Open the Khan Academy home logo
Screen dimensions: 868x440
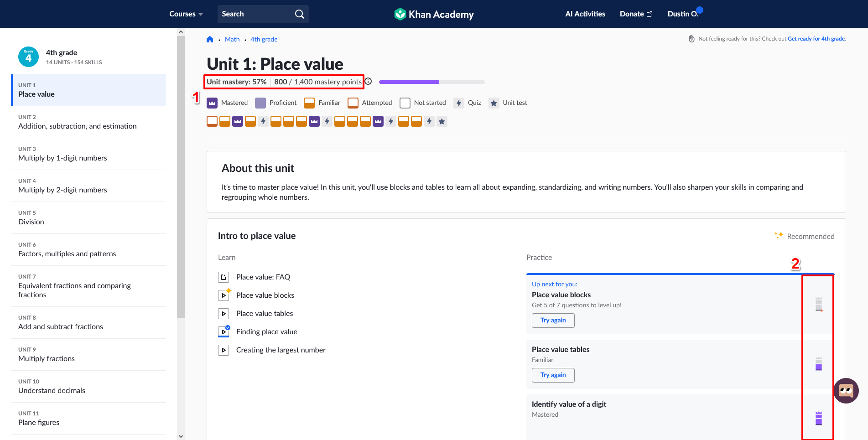coord(434,14)
